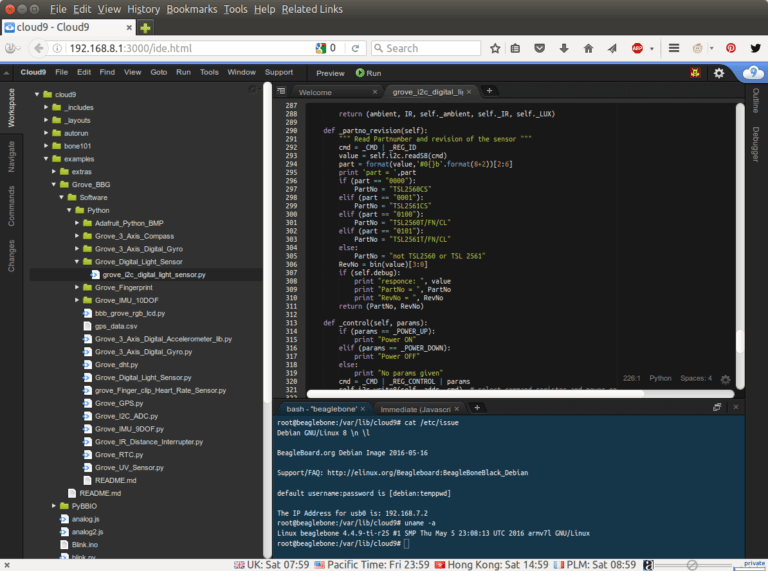The height and width of the screenshot is (571, 768).
Task: Expand the _includes folder
Action: tap(46, 107)
